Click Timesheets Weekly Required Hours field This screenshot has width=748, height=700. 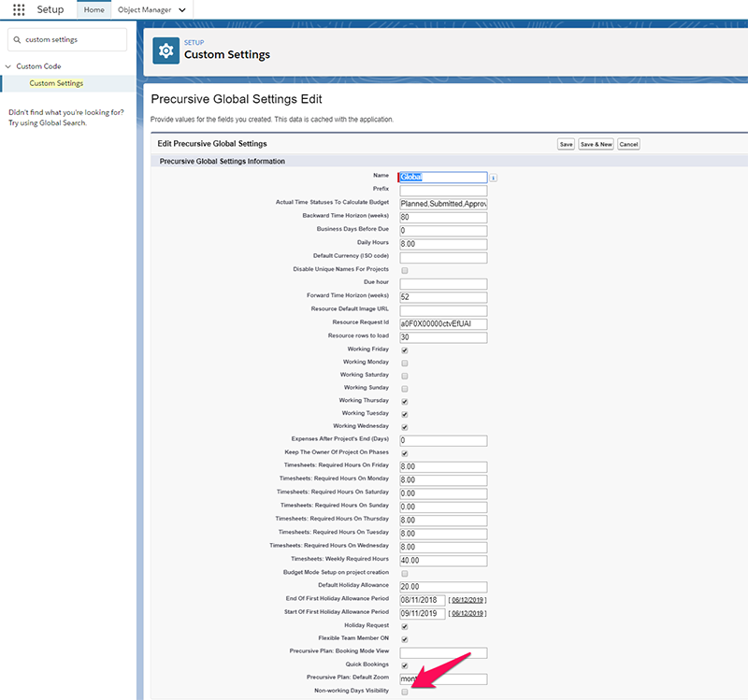click(x=443, y=560)
